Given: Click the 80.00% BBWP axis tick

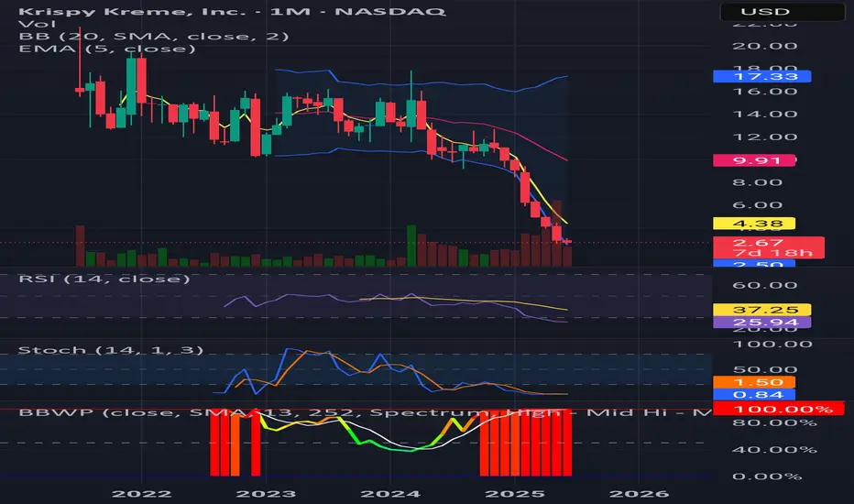Looking at the screenshot, I should click(774, 422).
